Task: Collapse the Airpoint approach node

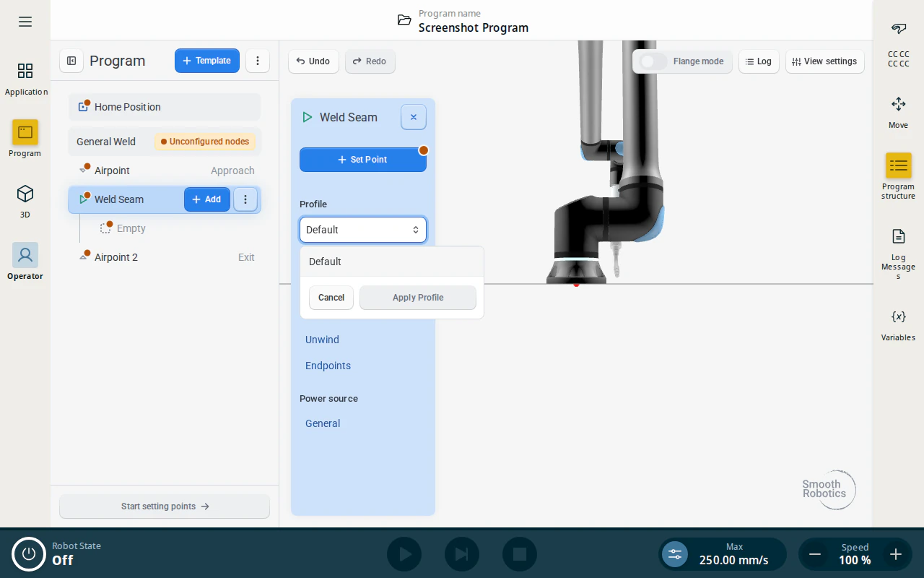Action: 83,171
